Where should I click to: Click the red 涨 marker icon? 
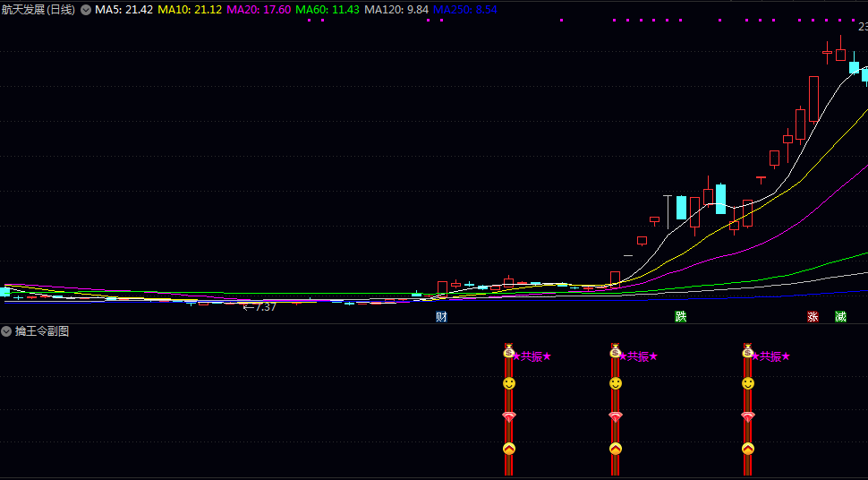(813, 317)
